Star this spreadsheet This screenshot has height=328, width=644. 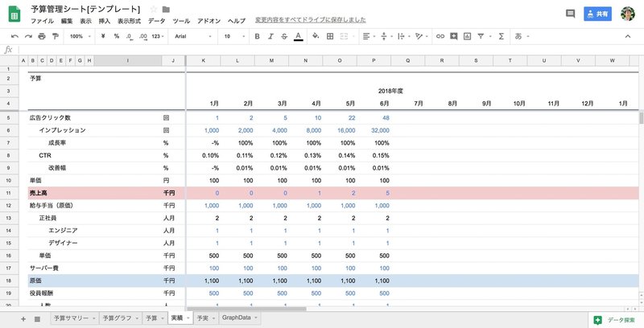pos(154,9)
